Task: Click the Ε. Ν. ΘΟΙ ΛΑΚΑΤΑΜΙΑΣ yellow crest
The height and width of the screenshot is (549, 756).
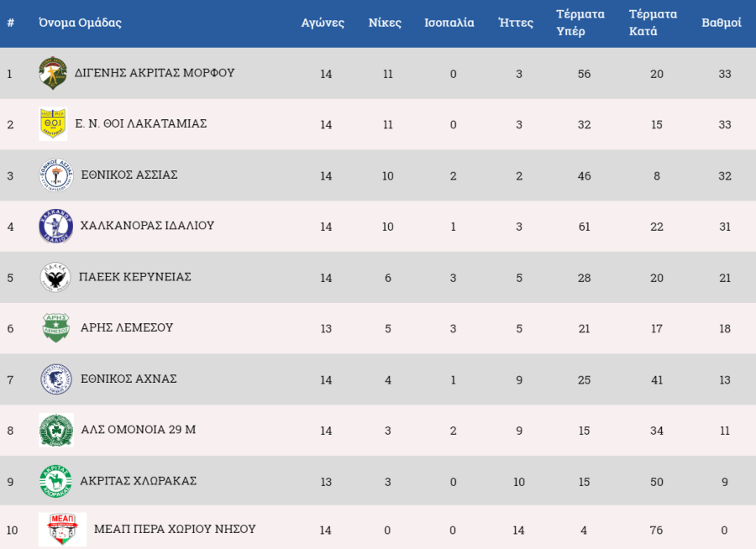Action: point(53,124)
